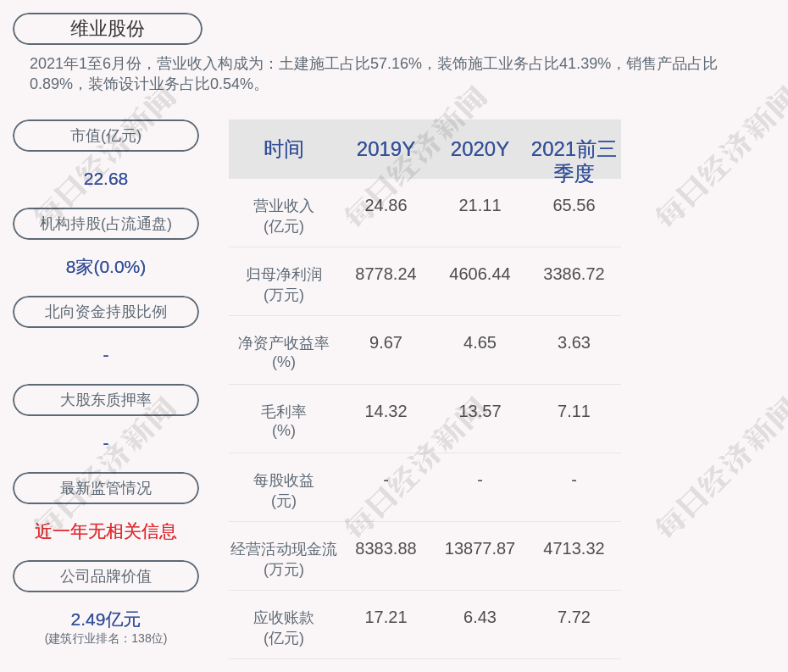The image size is (788, 672).
Task: Select the 归母净利润(万元) row label
Action: point(284,285)
